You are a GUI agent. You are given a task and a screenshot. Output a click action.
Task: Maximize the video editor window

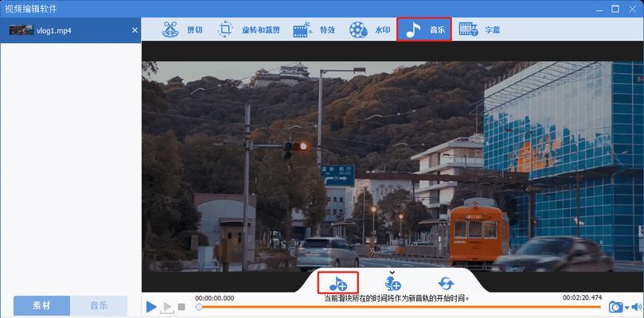tap(615, 9)
